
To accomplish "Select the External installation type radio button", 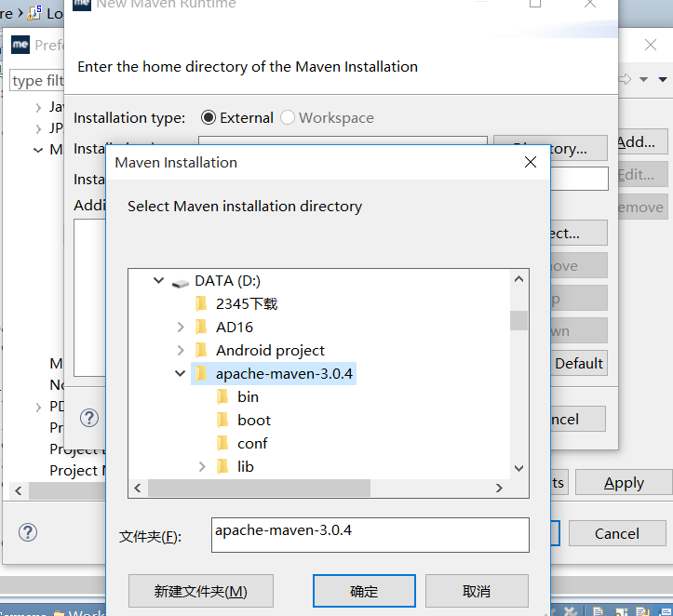I will pyautogui.click(x=209, y=117).
